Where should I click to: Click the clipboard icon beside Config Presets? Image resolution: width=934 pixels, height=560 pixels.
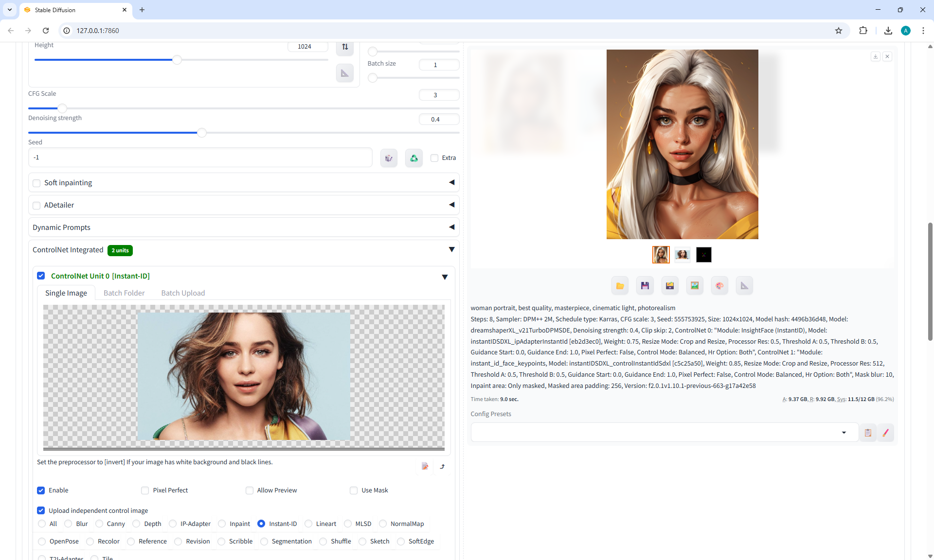[x=868, y=433]
